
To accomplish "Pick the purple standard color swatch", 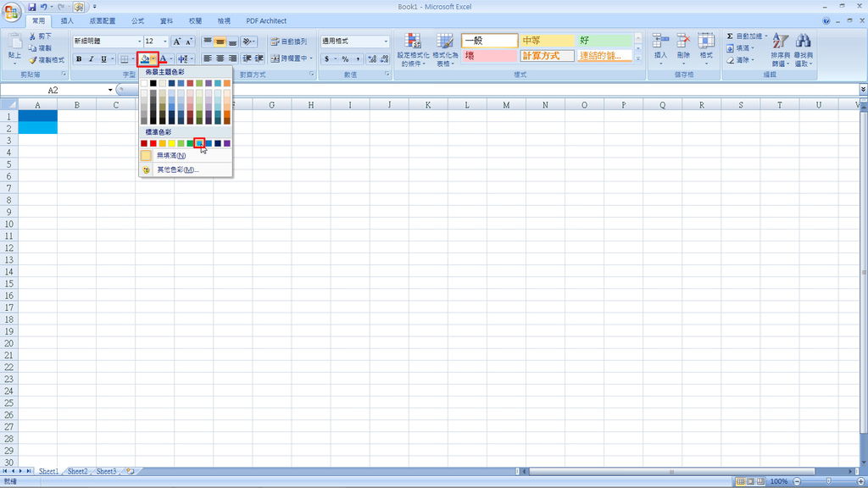I will click(227, 143).
